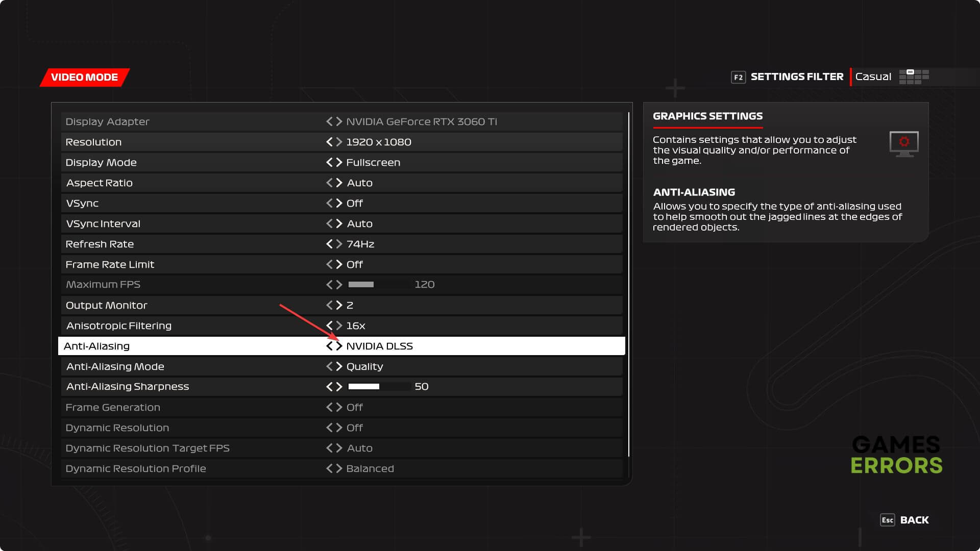This screenshot has height=551, width=980.
Task: Toggle Frame Rate Limit off value
Action: pos(354,264)
